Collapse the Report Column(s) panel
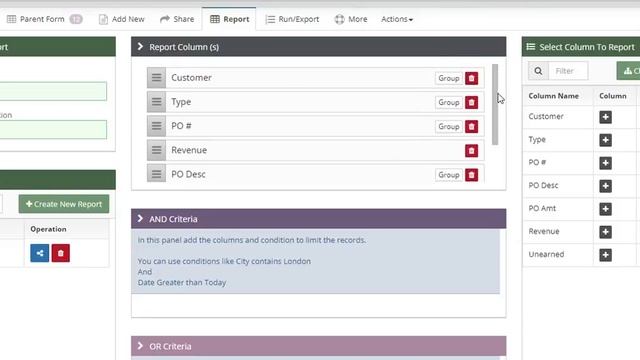This screenshot has width=640, height=360. pos(140,47)
